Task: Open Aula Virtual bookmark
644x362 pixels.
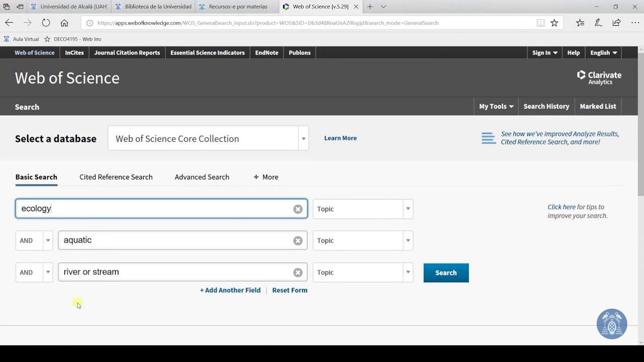Action: point(21,39)
